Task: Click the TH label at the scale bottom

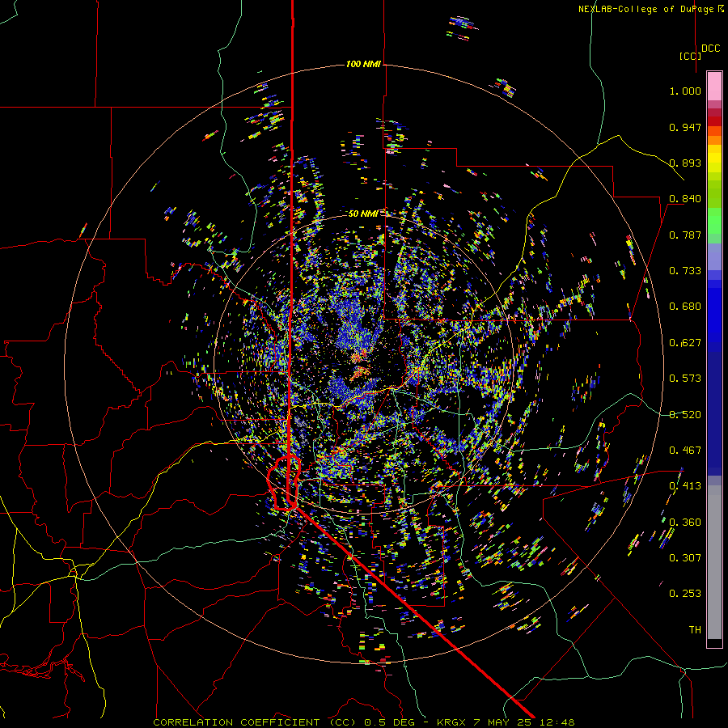Action: coord(695,630)
